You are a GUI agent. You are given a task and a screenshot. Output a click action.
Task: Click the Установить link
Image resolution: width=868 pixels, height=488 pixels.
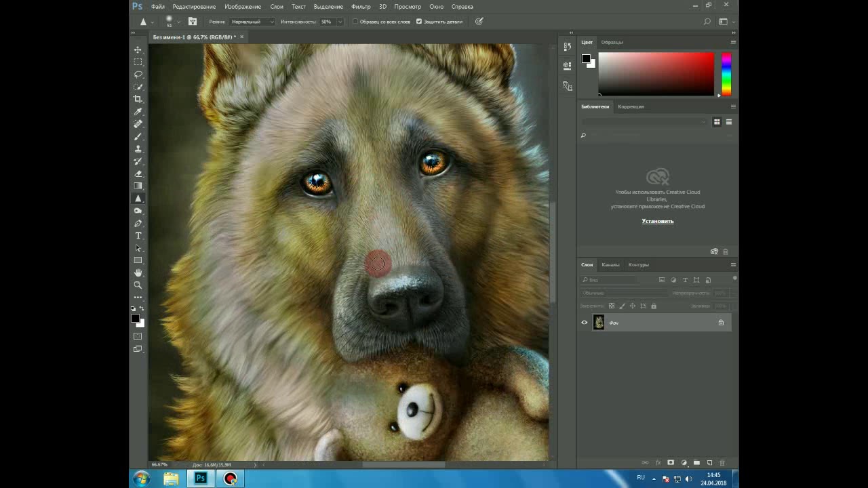coord(658,221)
